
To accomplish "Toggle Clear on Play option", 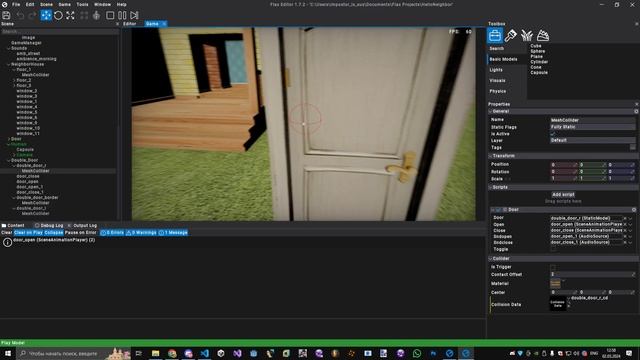I will [x=28, y=233].
